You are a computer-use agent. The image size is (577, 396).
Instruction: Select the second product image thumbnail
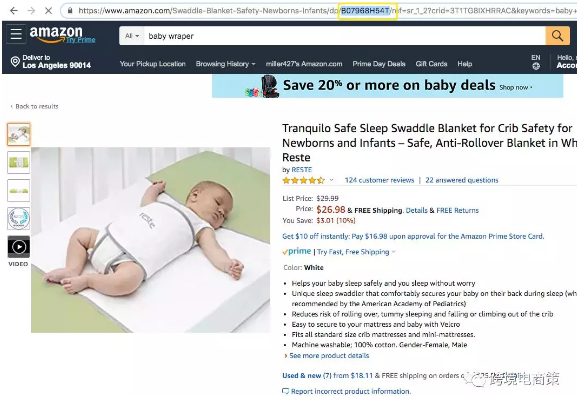[19, 162]
